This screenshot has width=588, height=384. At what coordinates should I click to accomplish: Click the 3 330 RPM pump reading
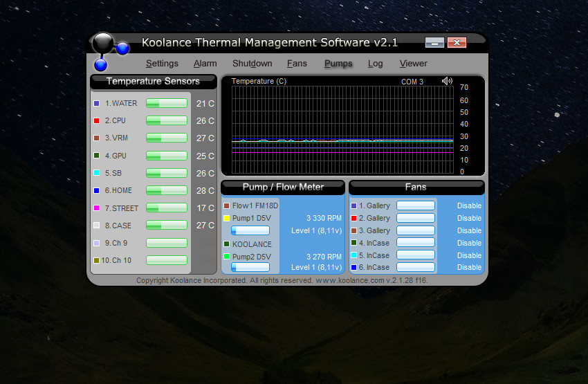point(324,218)
